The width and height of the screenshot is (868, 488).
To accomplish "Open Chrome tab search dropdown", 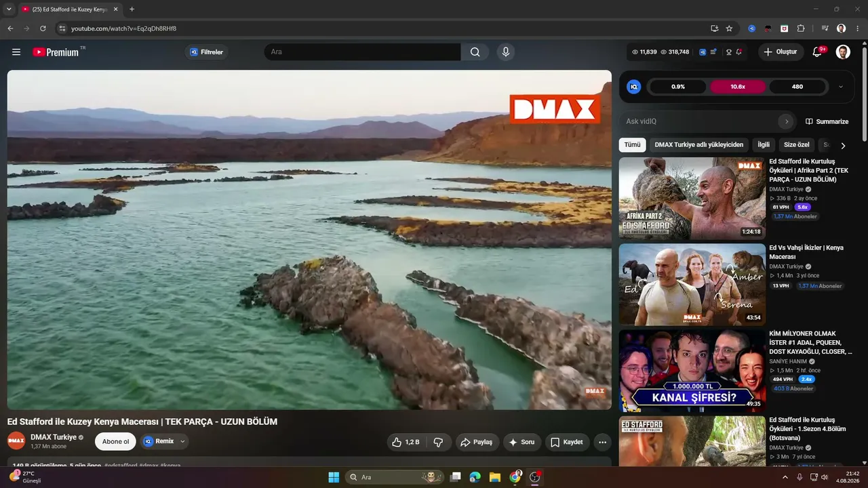I will click(9, 9).
